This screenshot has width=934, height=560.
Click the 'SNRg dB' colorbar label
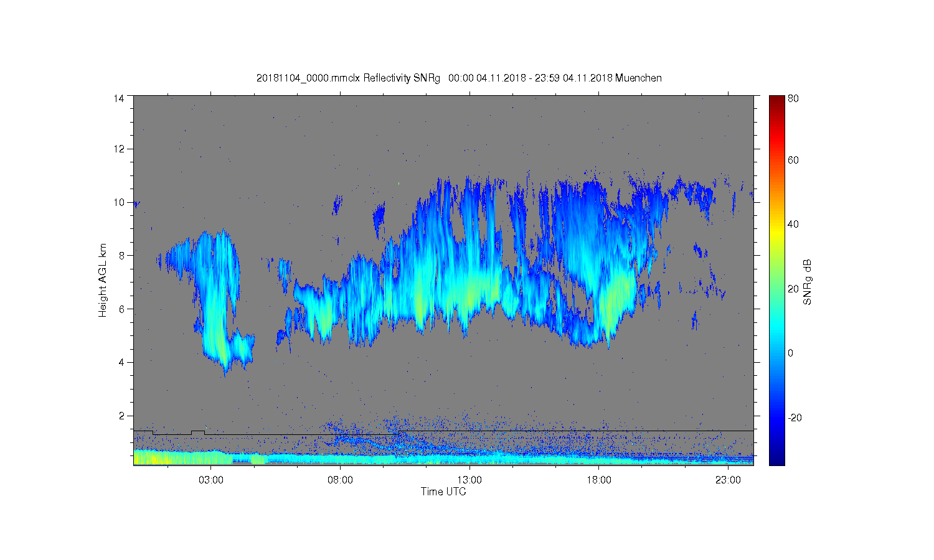tap(808, 282)
